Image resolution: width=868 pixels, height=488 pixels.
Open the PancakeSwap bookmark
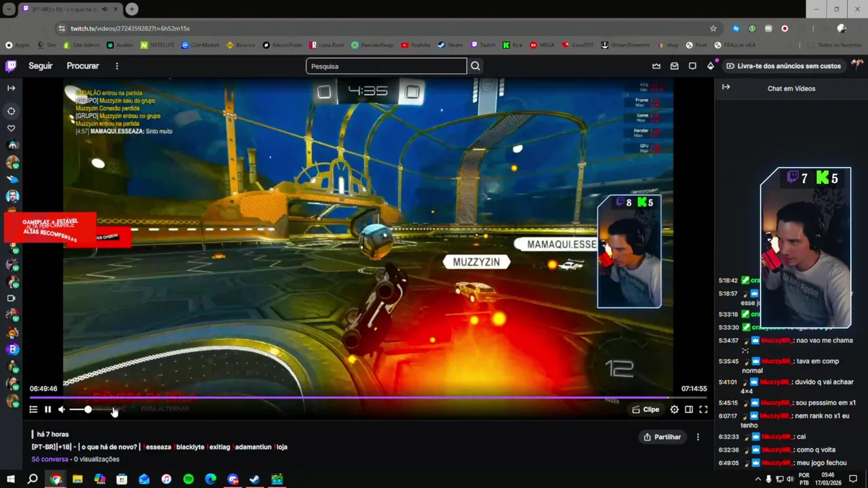point(372,45)
